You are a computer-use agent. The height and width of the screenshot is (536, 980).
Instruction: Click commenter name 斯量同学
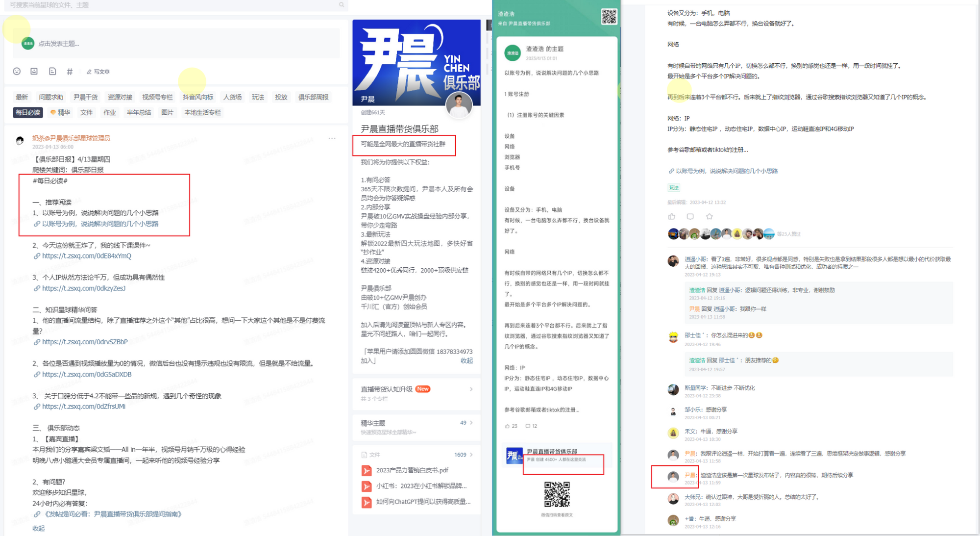695,388
